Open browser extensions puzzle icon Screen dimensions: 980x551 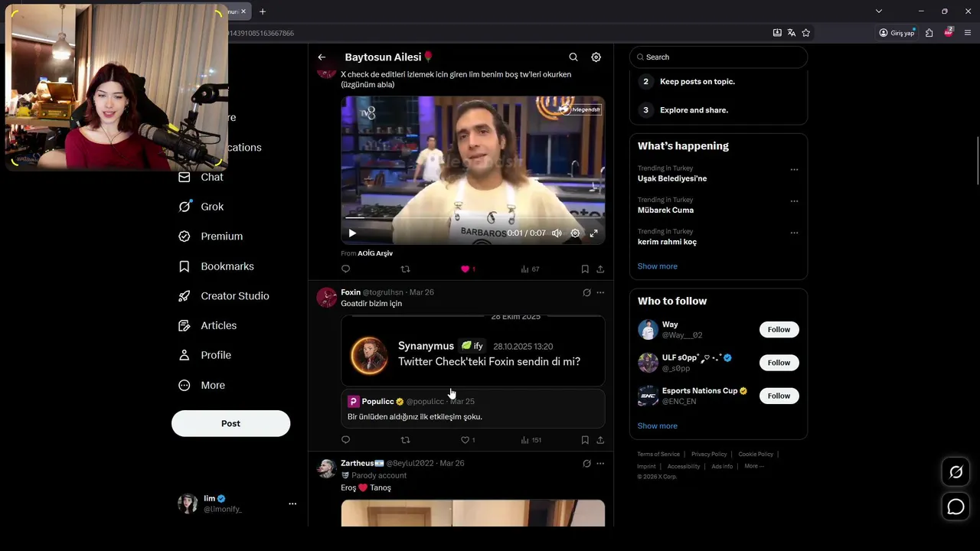[929, 33]
